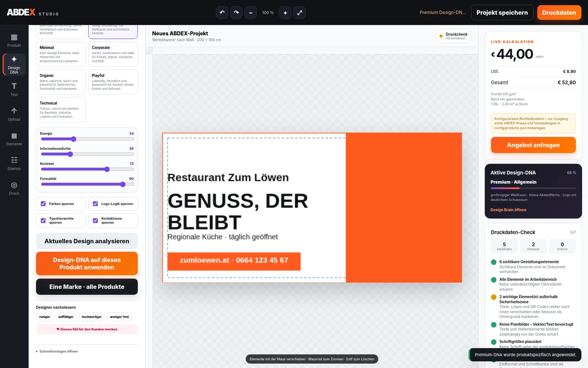The width and height of the screenshot is (588, 368).
Task: Click the weniger Text chip
Action: [119, 317]
